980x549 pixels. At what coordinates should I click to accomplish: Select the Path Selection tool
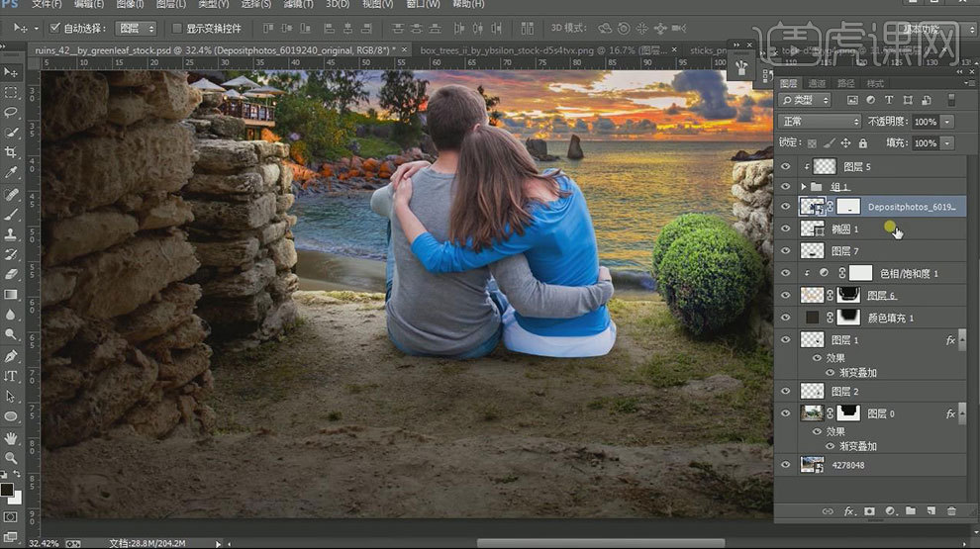tap(11, 396)
